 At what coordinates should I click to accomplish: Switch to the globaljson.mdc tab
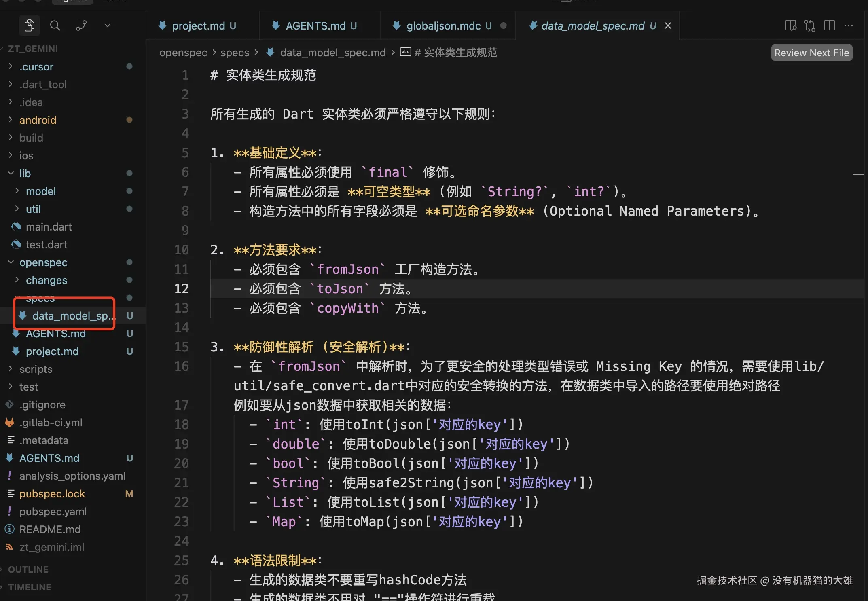[443, 26]
